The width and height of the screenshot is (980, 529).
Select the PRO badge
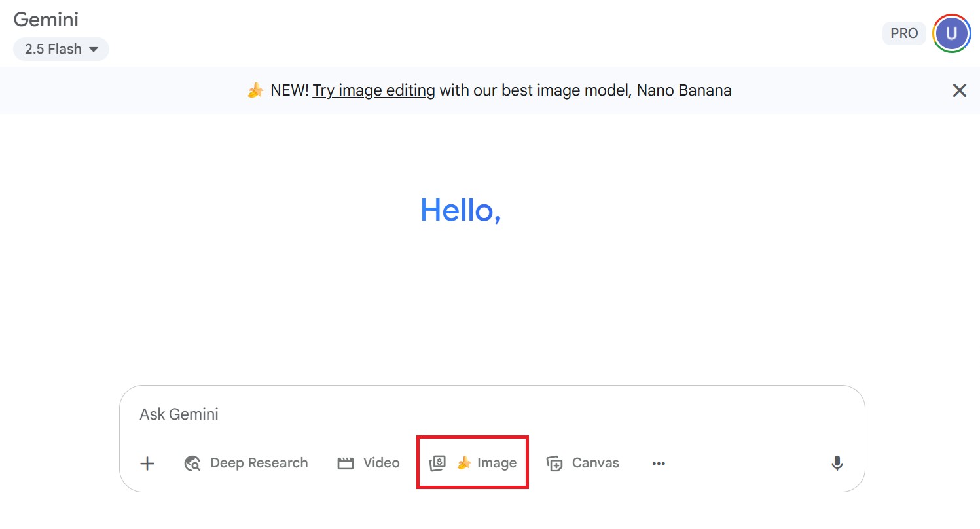click(904, 33)
